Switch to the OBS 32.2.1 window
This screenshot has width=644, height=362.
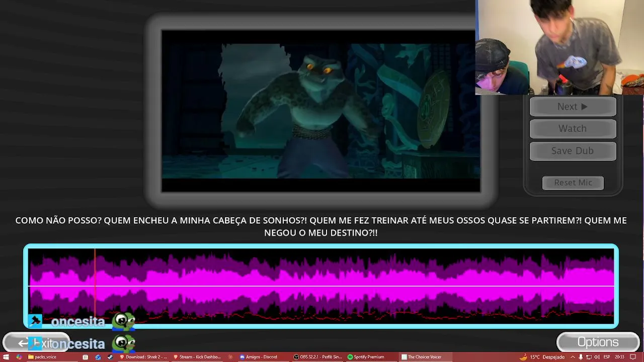(x=318, y=357)
